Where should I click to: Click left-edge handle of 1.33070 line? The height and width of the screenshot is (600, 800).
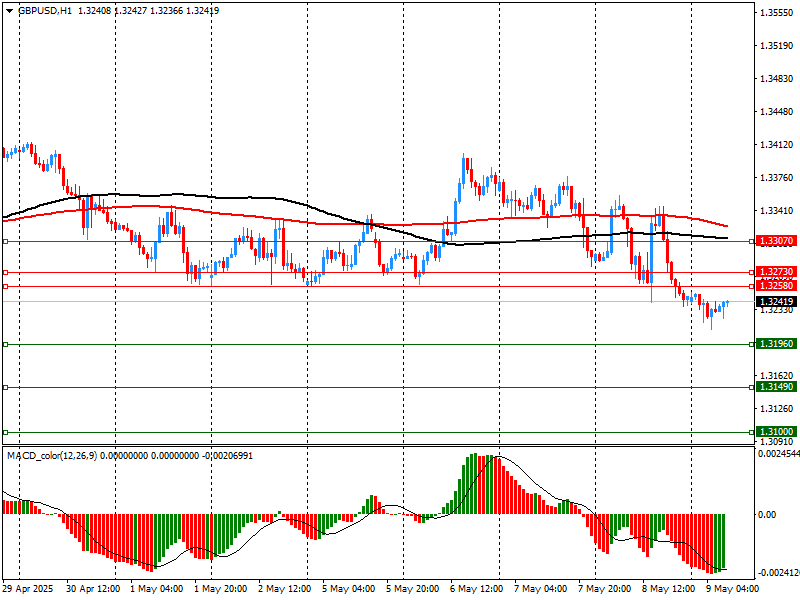point(6,242)
